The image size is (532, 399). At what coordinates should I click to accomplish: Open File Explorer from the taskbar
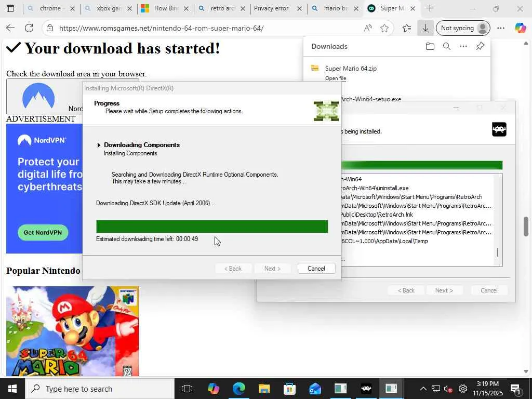(264, 389)
